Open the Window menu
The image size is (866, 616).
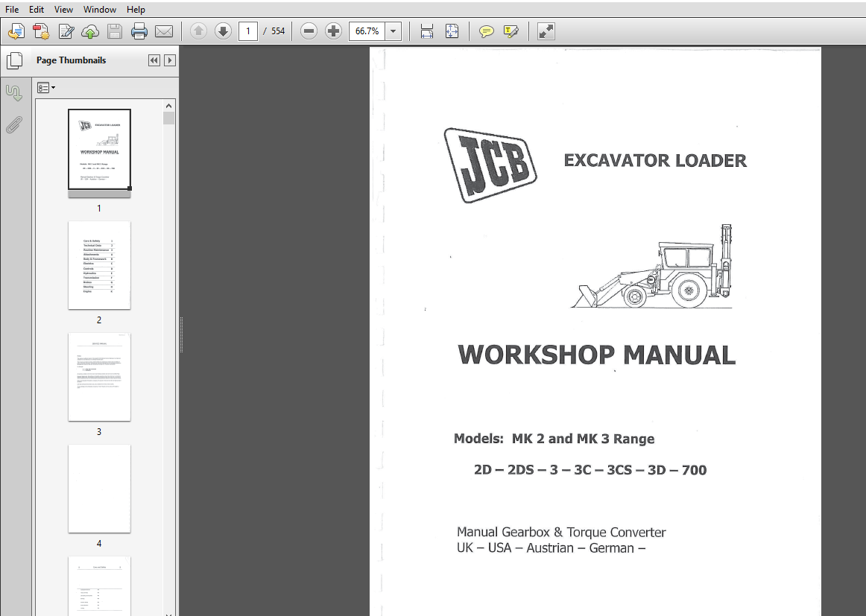coord(99,10)
